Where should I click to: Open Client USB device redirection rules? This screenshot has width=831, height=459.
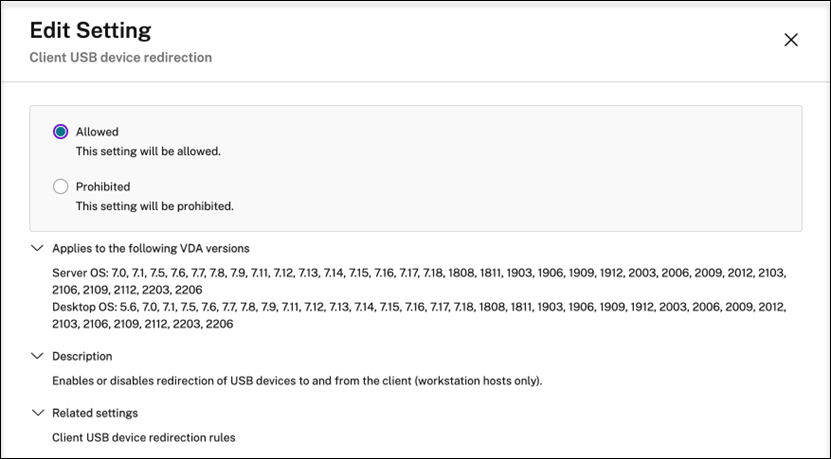[x=143, y=437]
